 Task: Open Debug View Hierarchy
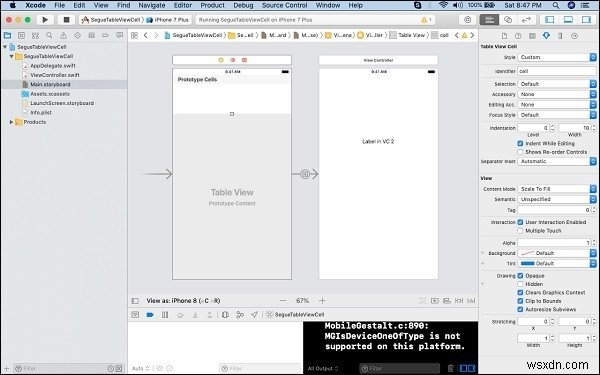click(225, 315)
